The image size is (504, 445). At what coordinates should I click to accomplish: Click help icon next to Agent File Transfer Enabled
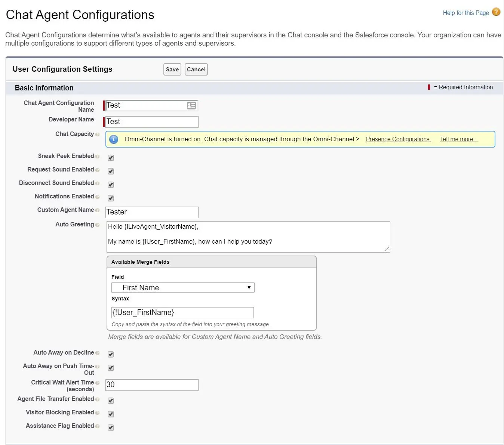[98, 399]
